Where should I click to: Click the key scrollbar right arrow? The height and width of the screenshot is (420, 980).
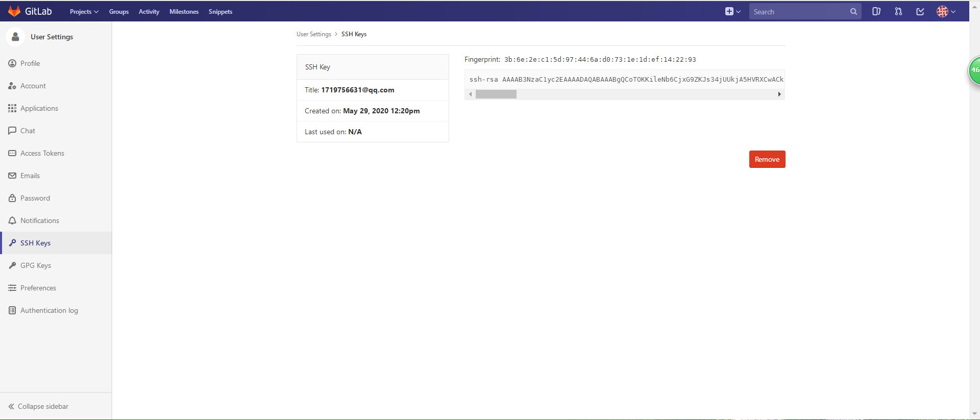[779, 94]
